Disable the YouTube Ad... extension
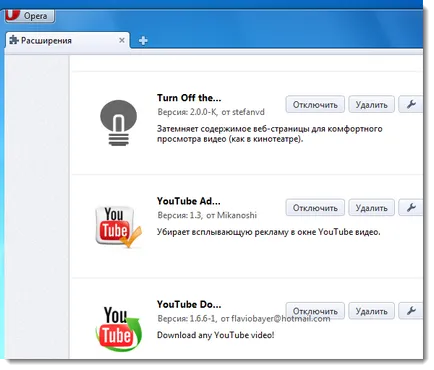The height and width of the screenshot is (370, 434). pyautogui.click(x=315, y=208)
